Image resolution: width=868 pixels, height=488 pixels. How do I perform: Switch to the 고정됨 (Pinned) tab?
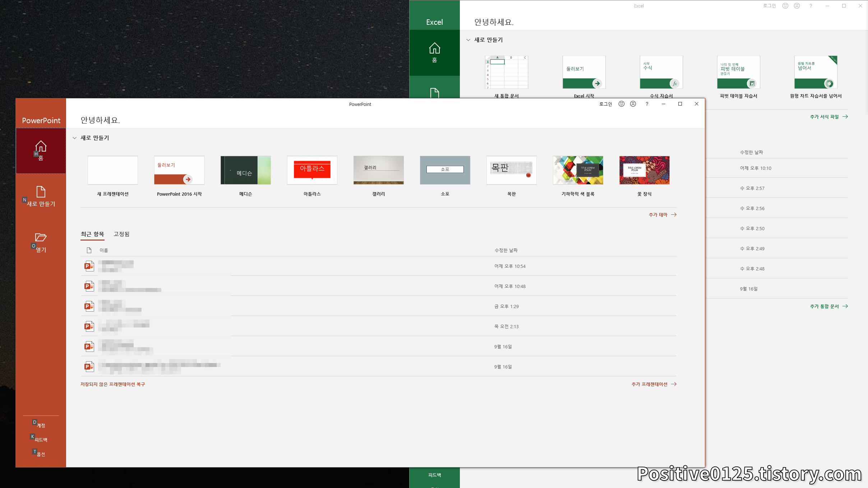coord(121,234)
